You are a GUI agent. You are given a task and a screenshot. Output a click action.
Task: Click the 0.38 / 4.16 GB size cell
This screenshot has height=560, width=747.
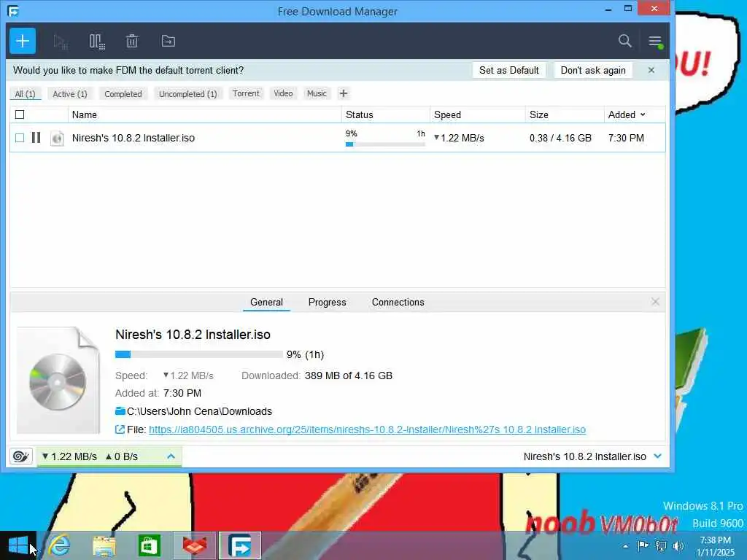coord(560,138)
